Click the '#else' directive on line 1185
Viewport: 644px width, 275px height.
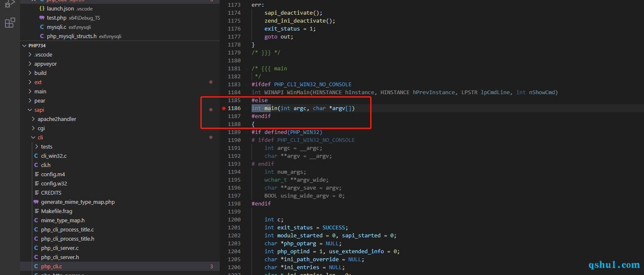coord(260,100)
